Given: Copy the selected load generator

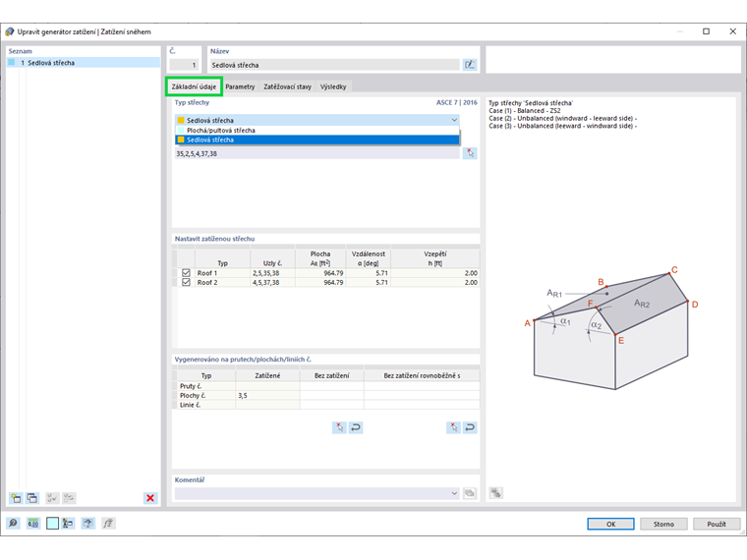Looking at the screenshot, I should point(32,498).
